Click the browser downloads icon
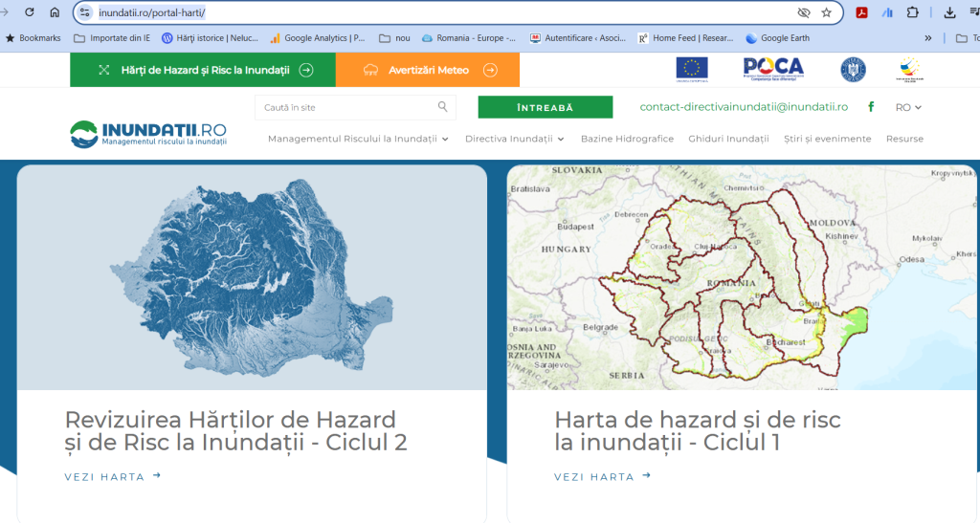 point(949,12)
